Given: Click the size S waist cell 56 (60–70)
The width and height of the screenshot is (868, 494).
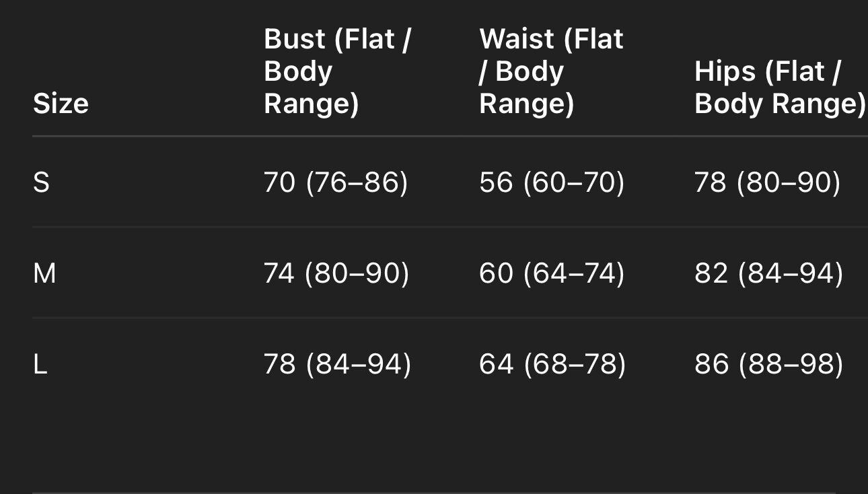Looking at the screenshot, I should (x=552, y=182).
